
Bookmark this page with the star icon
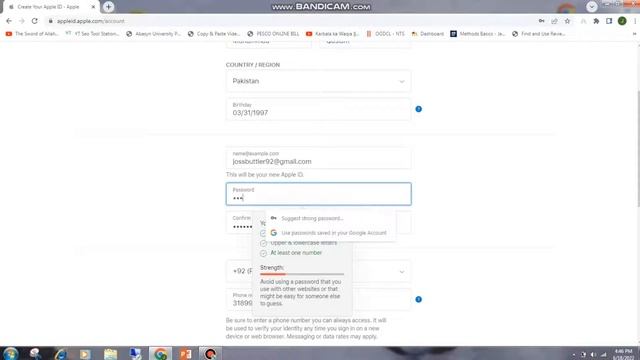click(567, 21)
